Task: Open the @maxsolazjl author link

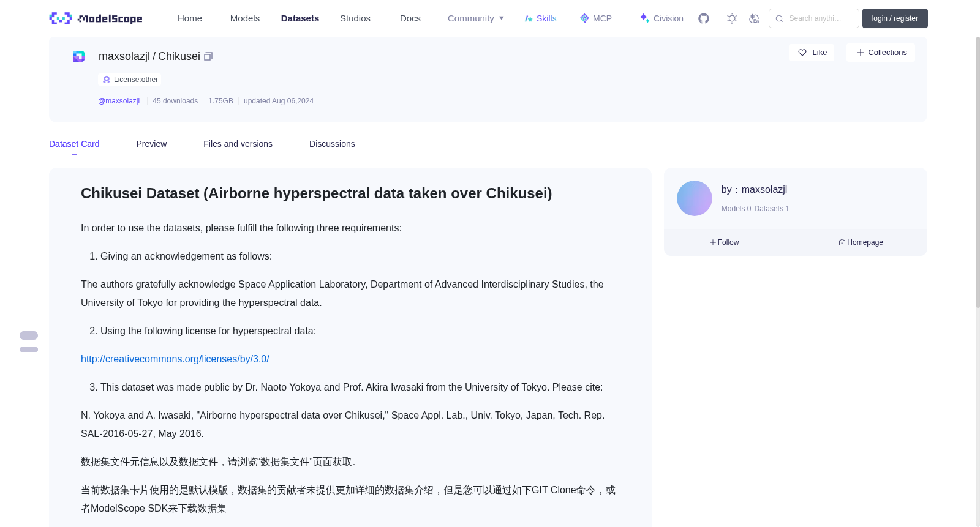Action: [119, 101]
